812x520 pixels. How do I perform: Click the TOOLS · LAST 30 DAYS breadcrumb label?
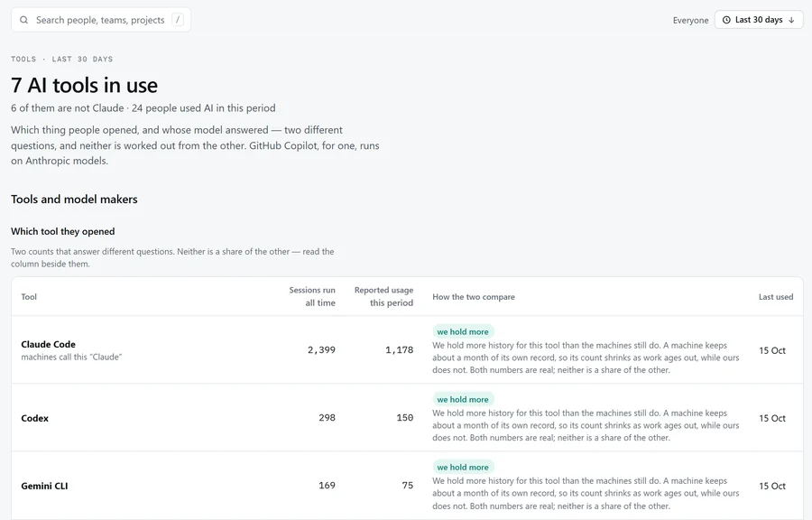(61, 59)
